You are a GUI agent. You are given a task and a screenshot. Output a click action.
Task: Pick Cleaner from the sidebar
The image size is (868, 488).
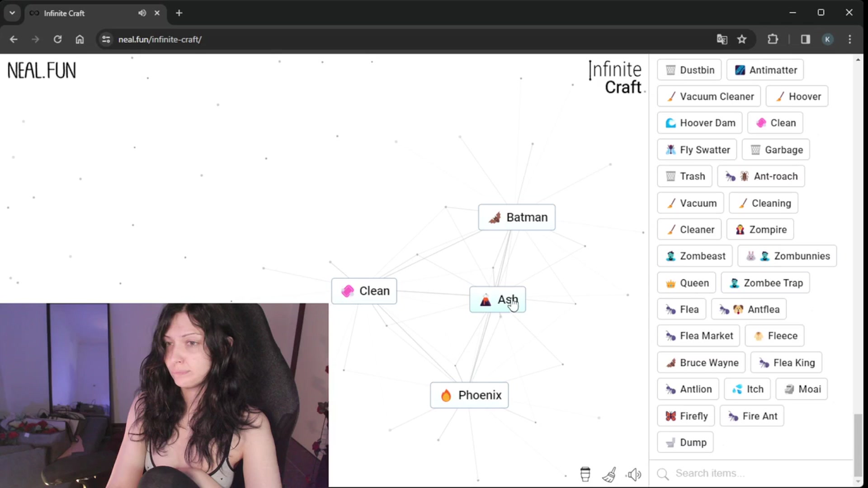point(689,230)
